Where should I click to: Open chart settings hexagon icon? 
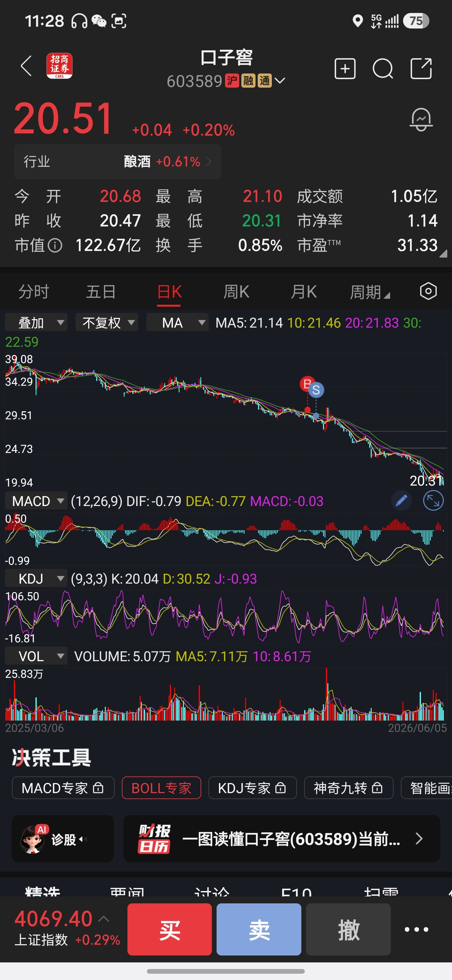click(428, 291)
